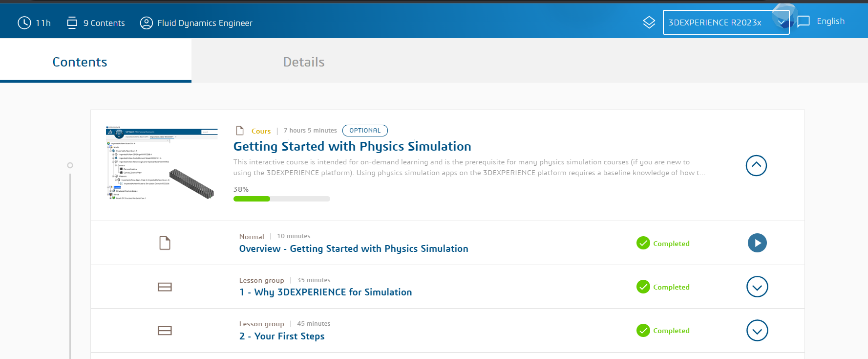The image size is (868, 359).
Task: Open the Getting Started with Physics Simulation link
Action: tap(352, 146)
